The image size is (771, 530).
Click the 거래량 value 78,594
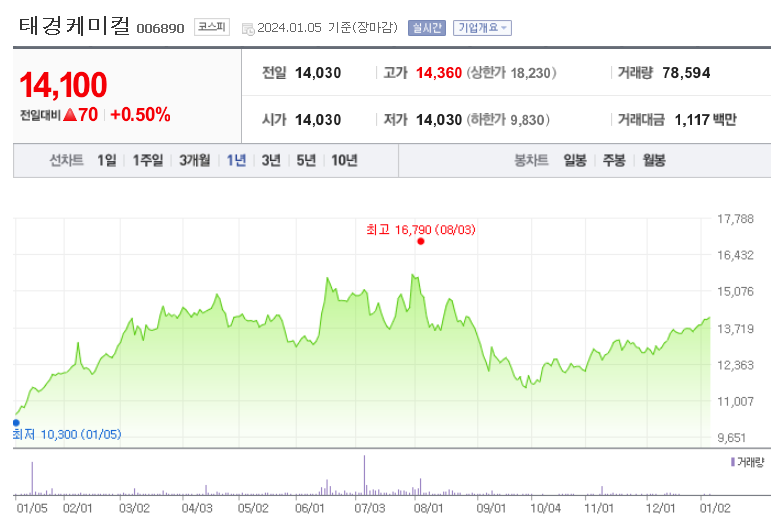[x=686, y=73]
